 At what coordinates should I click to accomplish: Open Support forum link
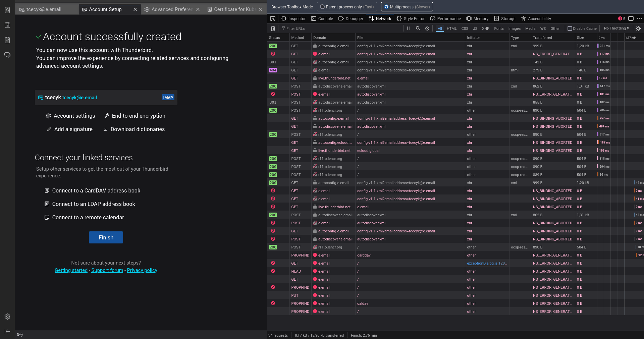click(x=107, y=270)
